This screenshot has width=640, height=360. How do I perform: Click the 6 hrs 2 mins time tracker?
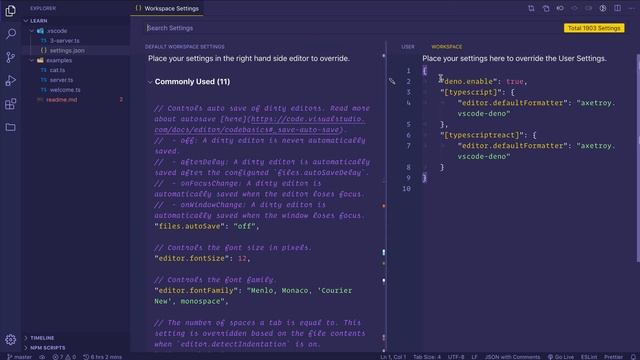point(102,357)
